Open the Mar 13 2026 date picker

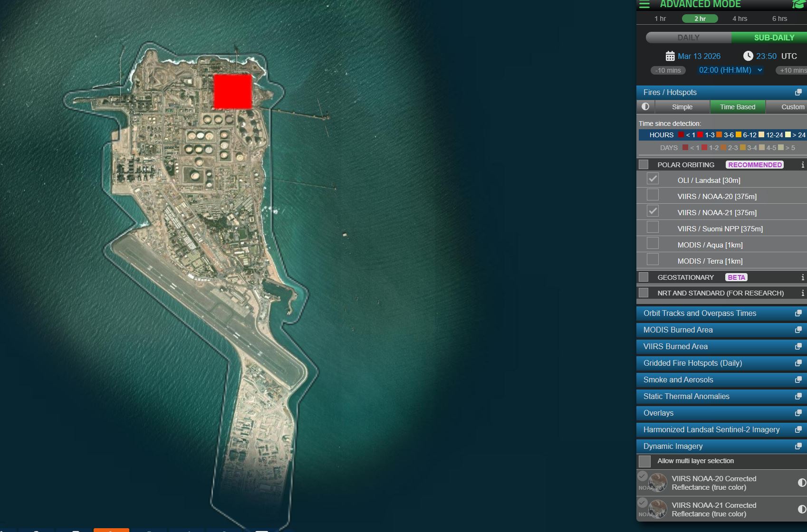(x=699, y=56)
